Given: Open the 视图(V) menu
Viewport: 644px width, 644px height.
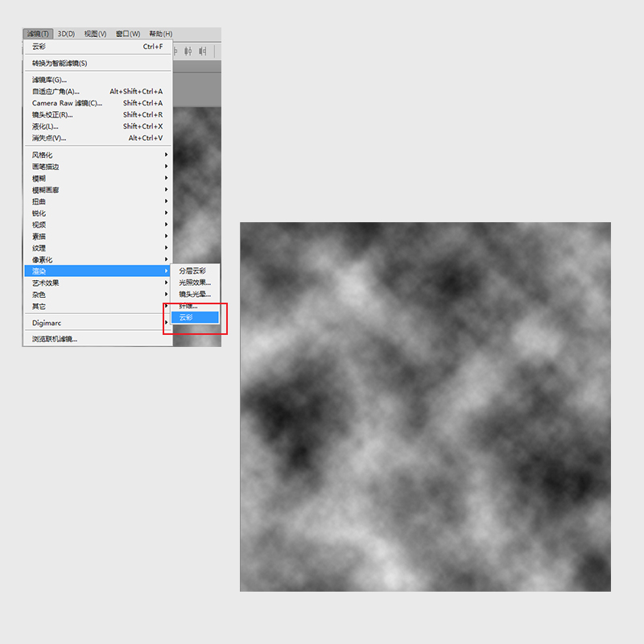Looking at the screenshot, I should 95,34.
